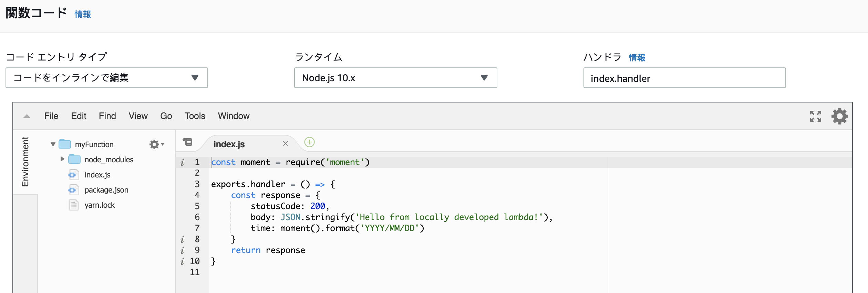Click line number 3 in gutter
The image size is (868, 293).
click(197, 184)
